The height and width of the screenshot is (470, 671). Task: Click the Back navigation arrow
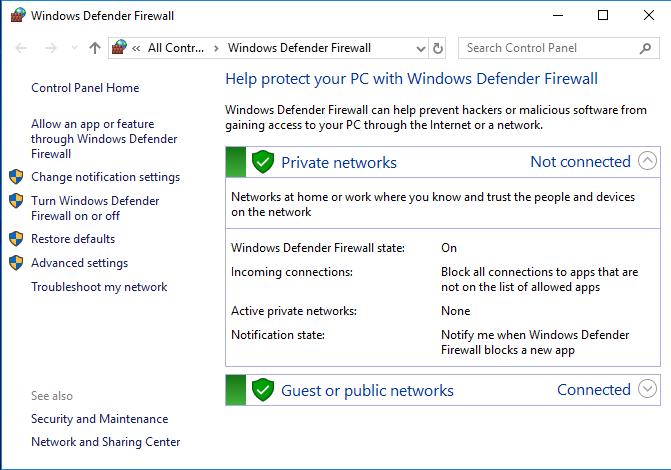(x=21, y=48)
